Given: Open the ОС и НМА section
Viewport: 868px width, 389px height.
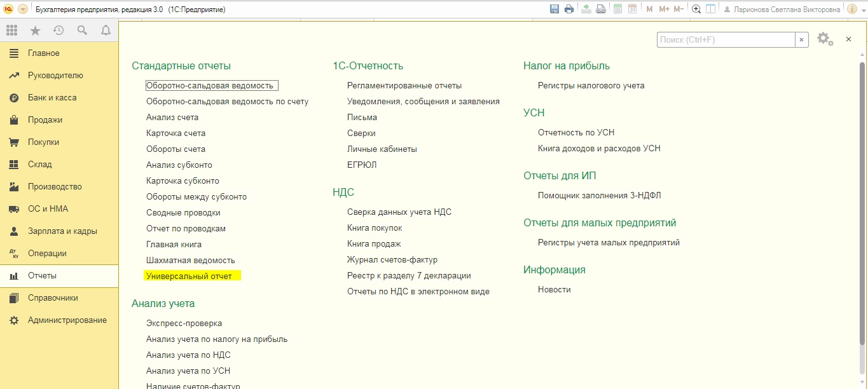Looking at the screenshot, I should (59, 209).
